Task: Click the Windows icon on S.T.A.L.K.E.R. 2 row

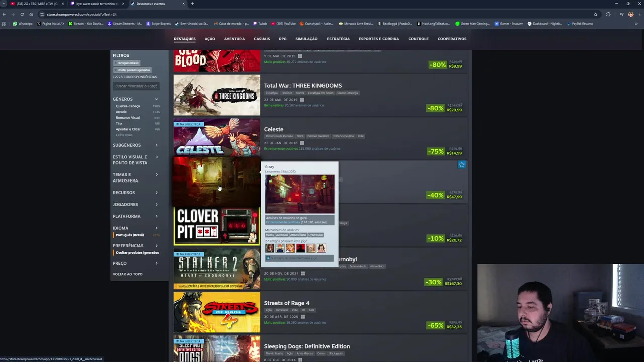Action: tap(303, 273)
